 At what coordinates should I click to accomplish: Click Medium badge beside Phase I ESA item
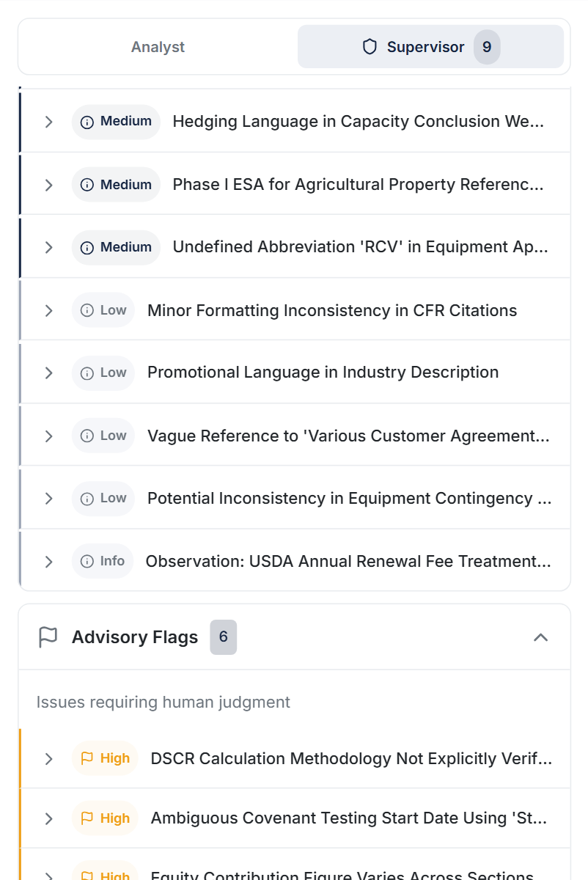[116, 185]
